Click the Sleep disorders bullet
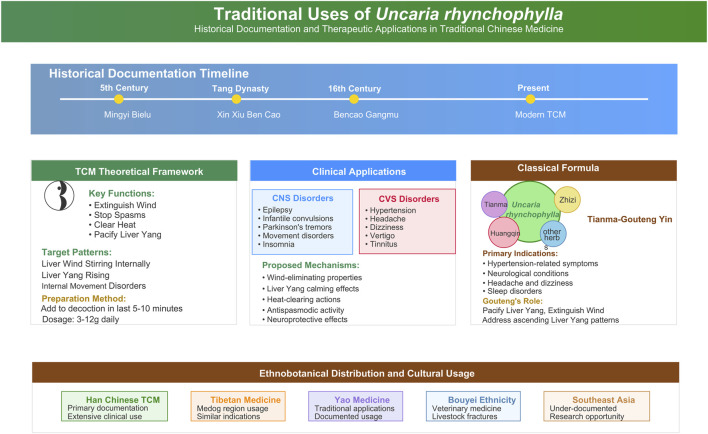Image resolution: width=708 pixels, height=434 pixels. click(x=512, y=291)
